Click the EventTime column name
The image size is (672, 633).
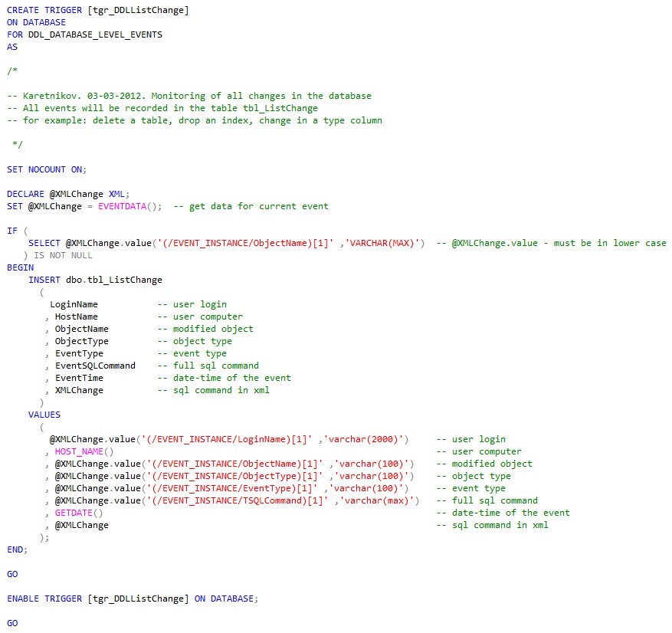click(79, 378)
